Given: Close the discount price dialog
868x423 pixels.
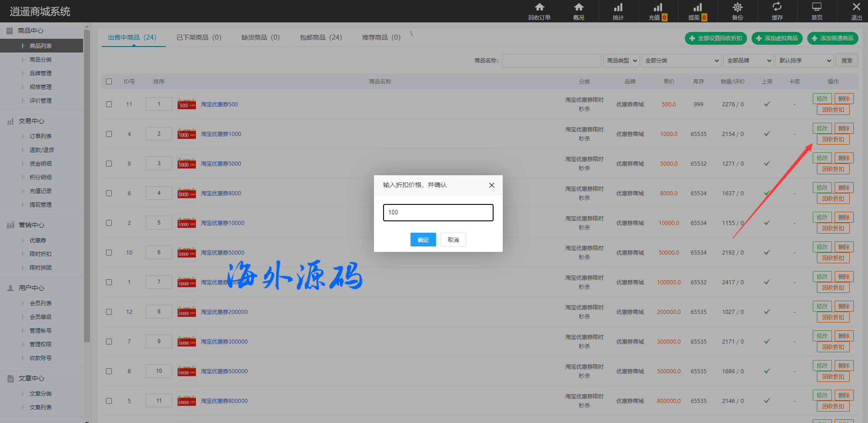Looking at the screenshot, I should click(491, 185).
